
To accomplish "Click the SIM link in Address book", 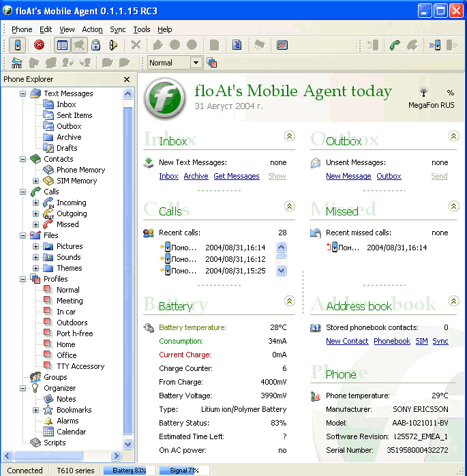I will (x=421, y=341).
